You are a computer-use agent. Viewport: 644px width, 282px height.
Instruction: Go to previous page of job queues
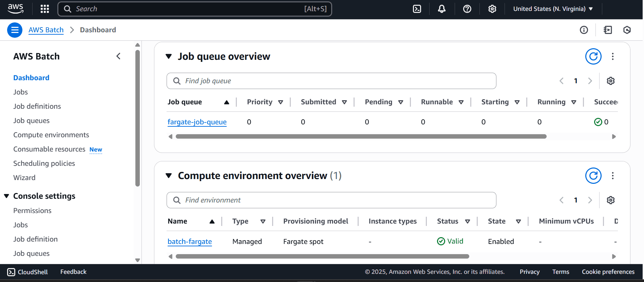[x=562, y=81]
